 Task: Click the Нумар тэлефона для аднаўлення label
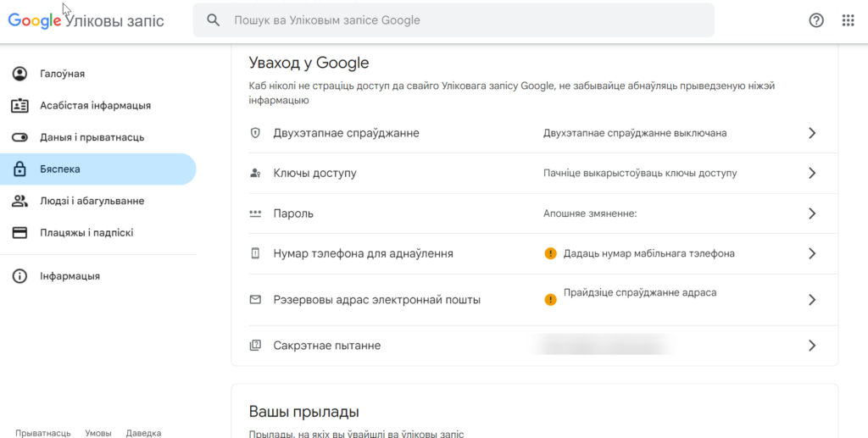(x=363, y=254)
